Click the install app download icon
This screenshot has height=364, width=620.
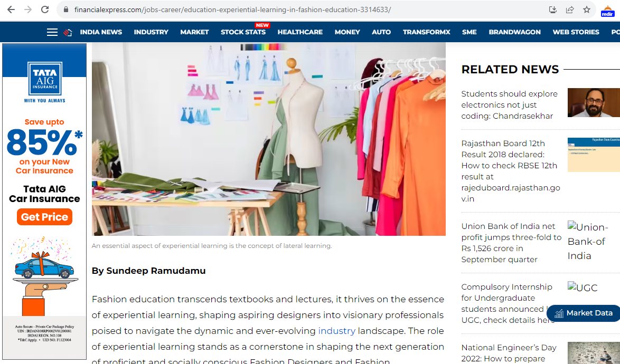tap(553, 9)
